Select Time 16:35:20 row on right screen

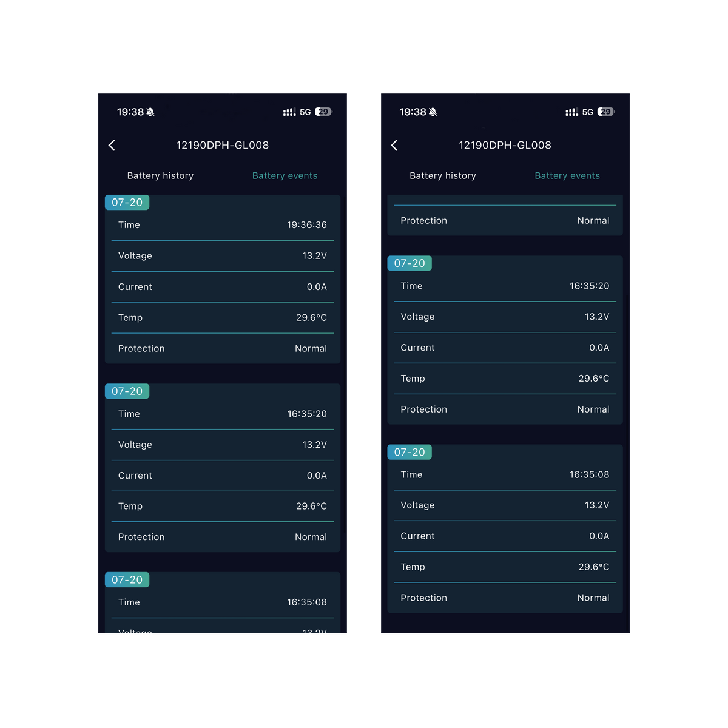point(505,286)
